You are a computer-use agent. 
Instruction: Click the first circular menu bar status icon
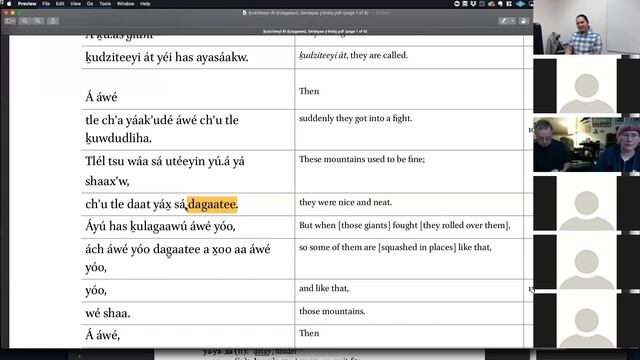[457, 4]
